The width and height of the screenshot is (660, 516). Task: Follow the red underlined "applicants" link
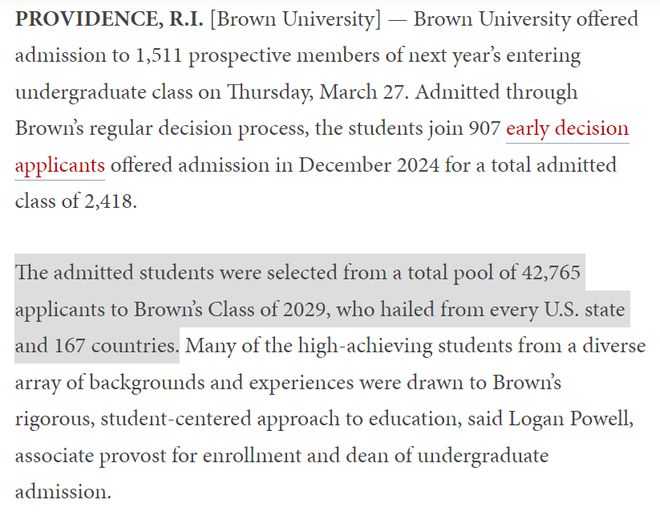click(60, 166)
